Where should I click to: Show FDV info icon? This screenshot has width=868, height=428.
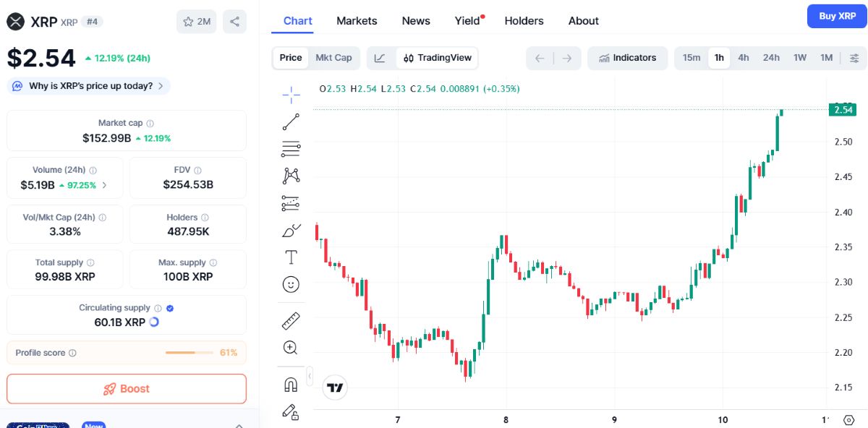point(198,171)
